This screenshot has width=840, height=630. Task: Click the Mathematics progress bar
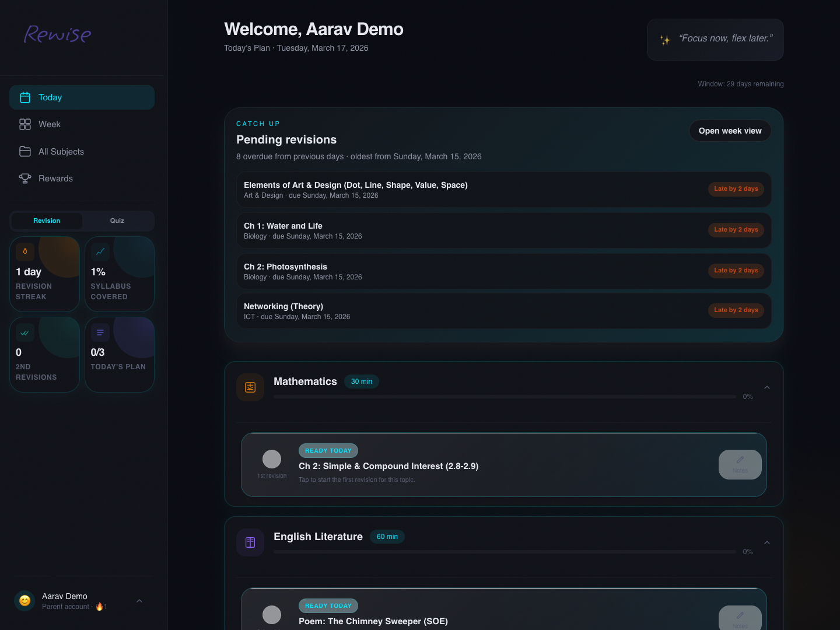coord(505,397)
